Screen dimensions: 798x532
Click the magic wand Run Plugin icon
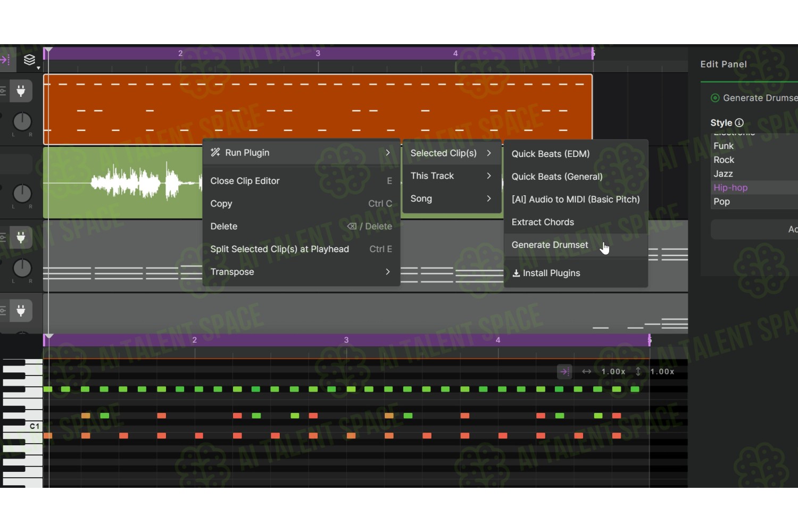(x=215, y=153)
